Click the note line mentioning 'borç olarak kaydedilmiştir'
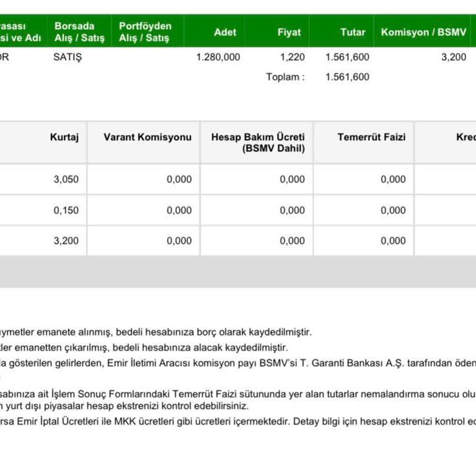476x476 pixels. (x=156, y=332)
